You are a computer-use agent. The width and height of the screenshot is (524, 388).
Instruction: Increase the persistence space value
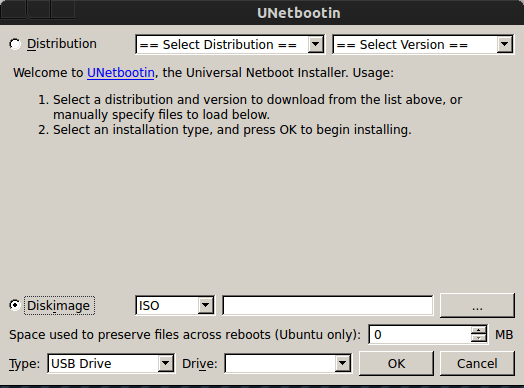click(x=479, y=330)
